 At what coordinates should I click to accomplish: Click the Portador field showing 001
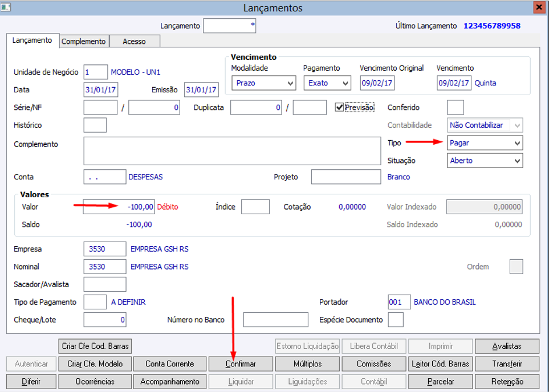point(400,302)
